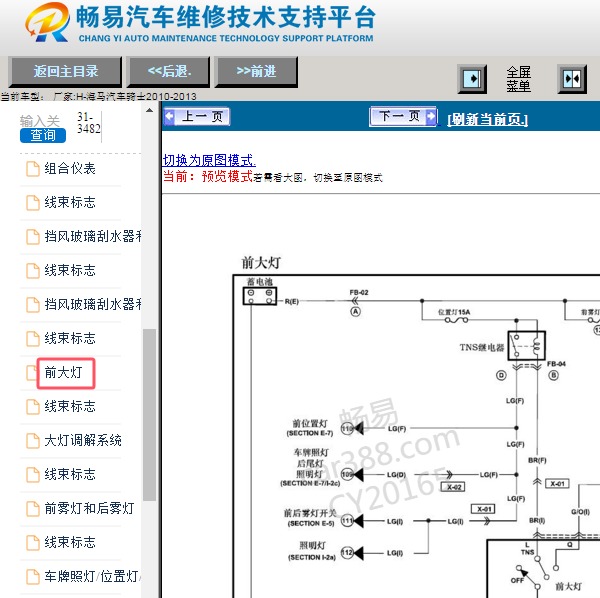600x598 pixels.
Task: Open the 前雾灯和后雾灯 entry
Action: [89, 508]
